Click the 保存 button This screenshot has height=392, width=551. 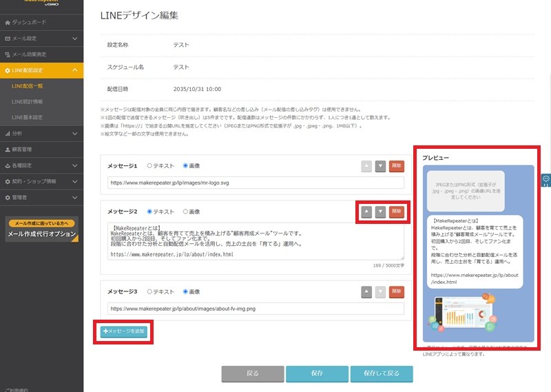(317, 373)
